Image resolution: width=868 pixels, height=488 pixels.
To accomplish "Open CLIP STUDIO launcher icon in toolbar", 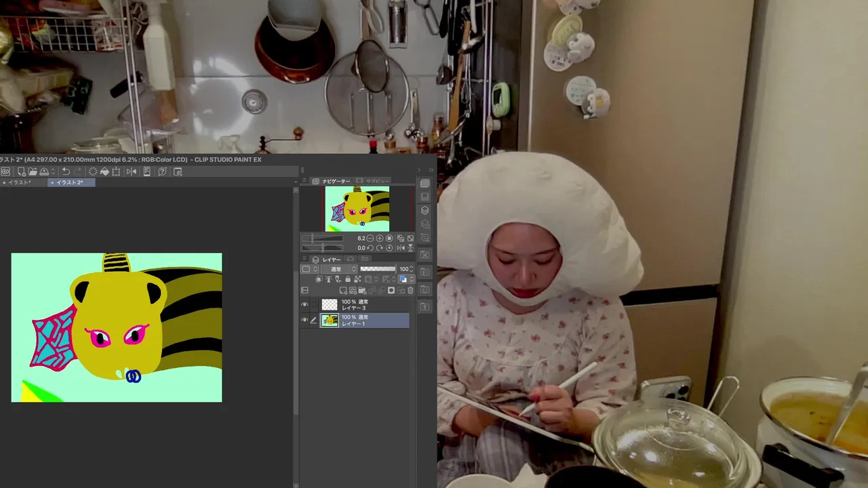I will tap(5, 171).
